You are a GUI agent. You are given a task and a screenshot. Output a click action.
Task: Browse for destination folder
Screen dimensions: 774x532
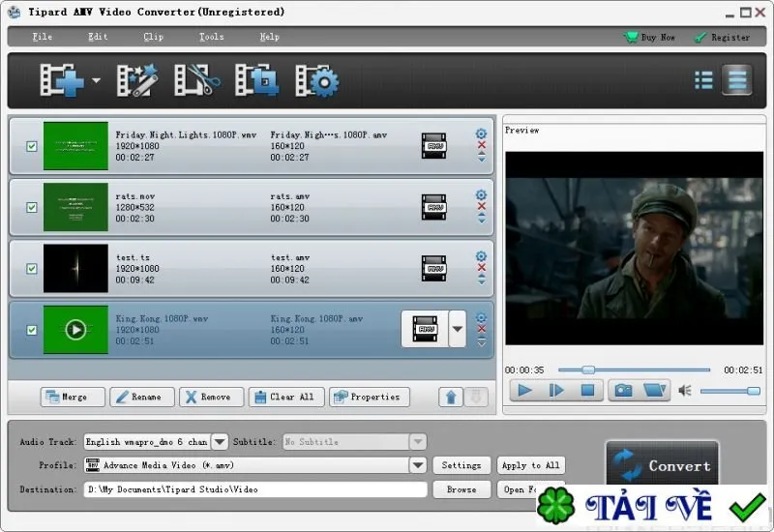(x=461, y=489)
